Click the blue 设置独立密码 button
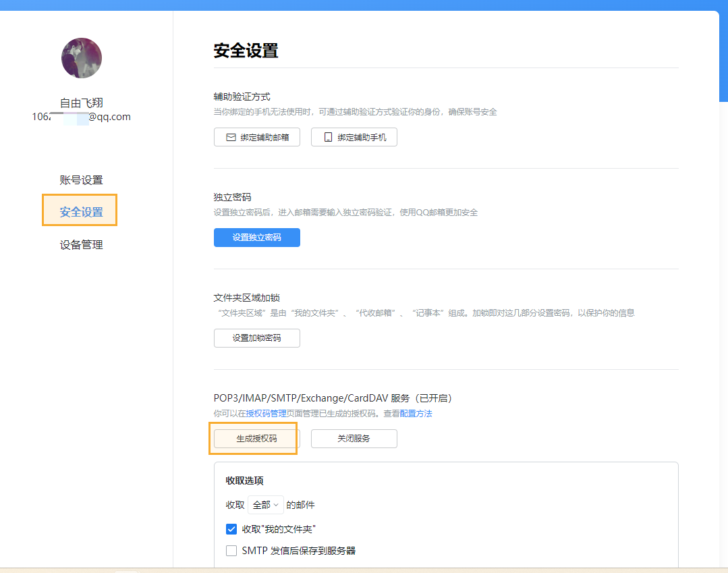728x573 pixels. pos(257,238)
